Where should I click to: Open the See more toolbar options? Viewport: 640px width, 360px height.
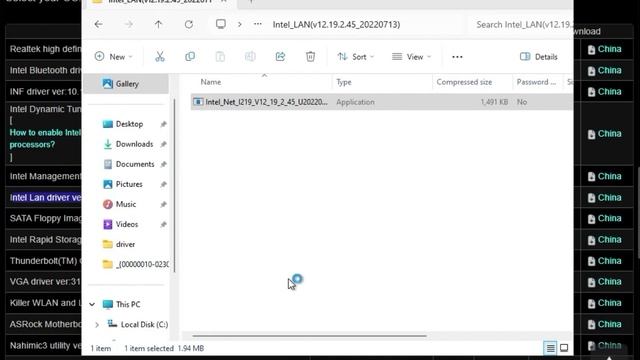[457, 57]
